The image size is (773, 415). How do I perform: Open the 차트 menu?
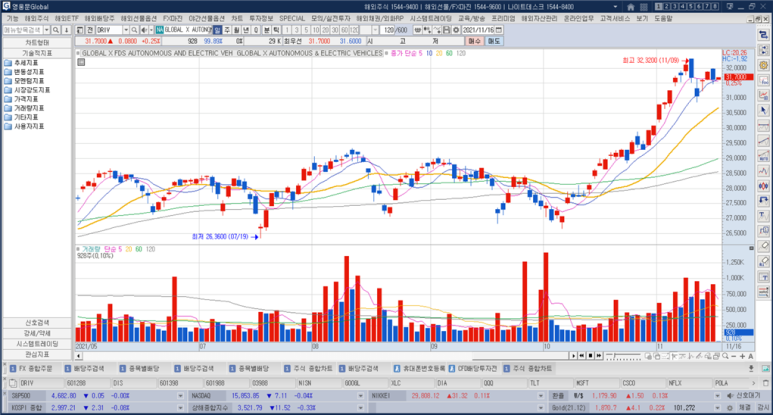pos(237,18)
